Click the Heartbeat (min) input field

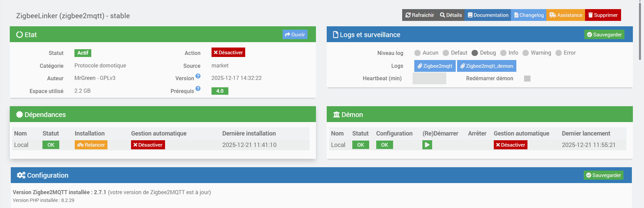click(429, 79)
